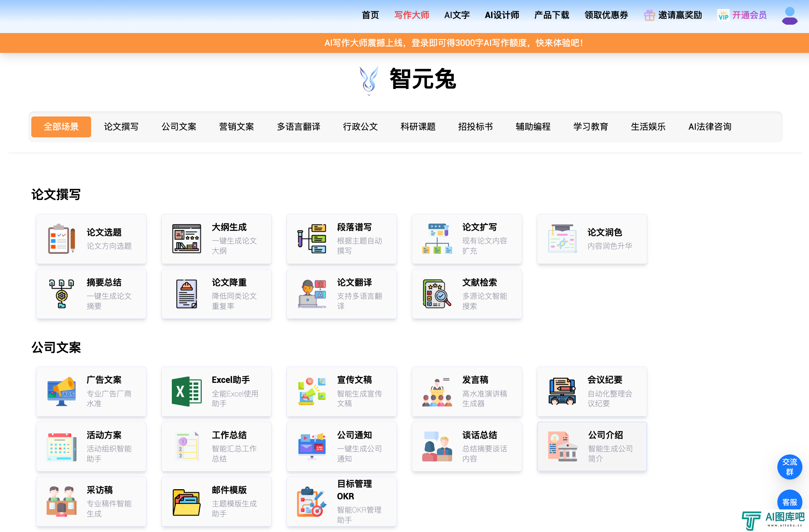Click the 公司介绍 building icon

pos(562,446)
